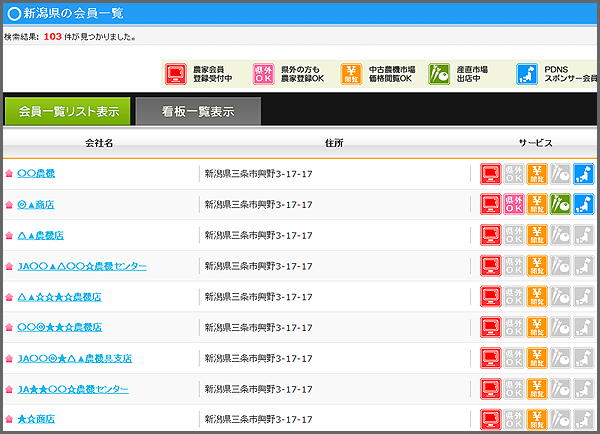Click the pink 県外OK legend icon

click(264, 73)
